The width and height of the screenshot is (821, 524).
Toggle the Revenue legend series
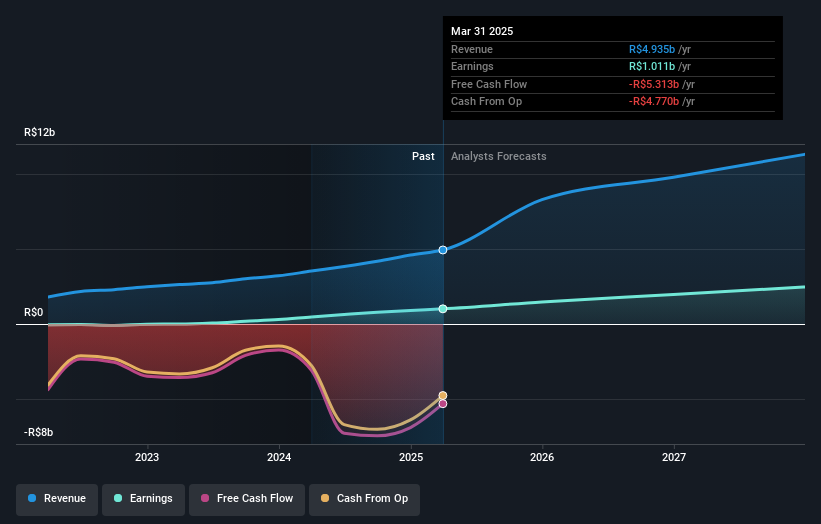pos(57,498)
